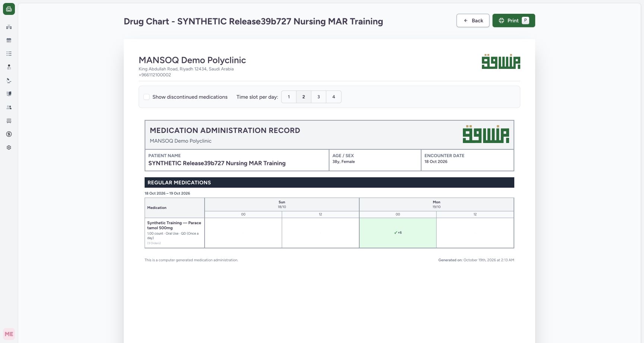Open the waiting-bench icon in sidebar
The width and height of the screenshot is (644, 343).
(9, 121)
